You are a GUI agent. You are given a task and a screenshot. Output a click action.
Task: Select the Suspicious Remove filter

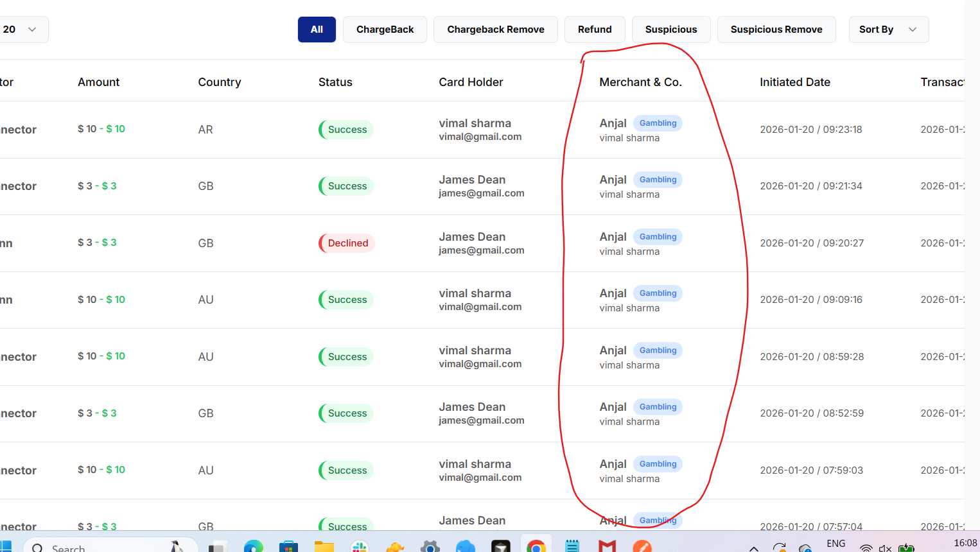click(776, 30)
